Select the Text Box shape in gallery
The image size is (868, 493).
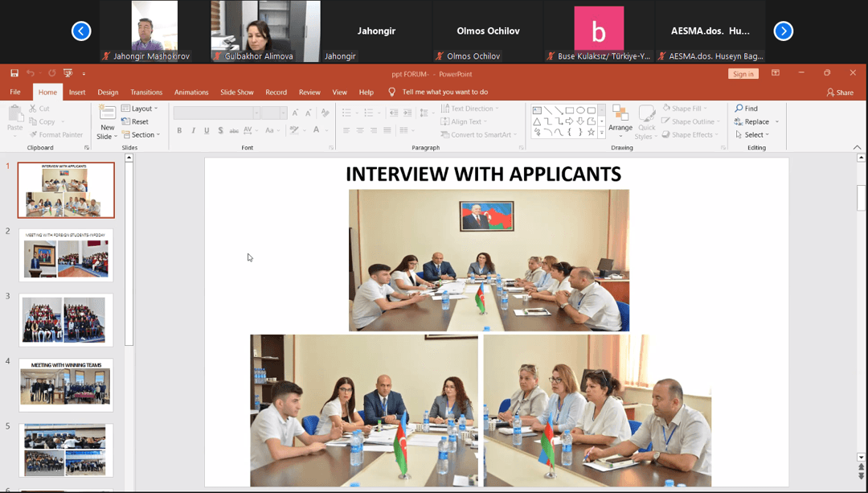tap(536, 110)
